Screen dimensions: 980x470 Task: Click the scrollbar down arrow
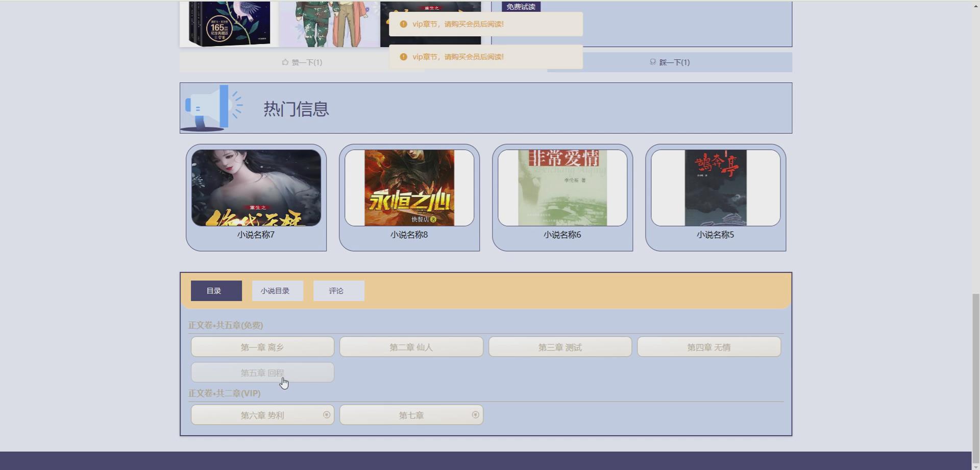coord(975,466)
